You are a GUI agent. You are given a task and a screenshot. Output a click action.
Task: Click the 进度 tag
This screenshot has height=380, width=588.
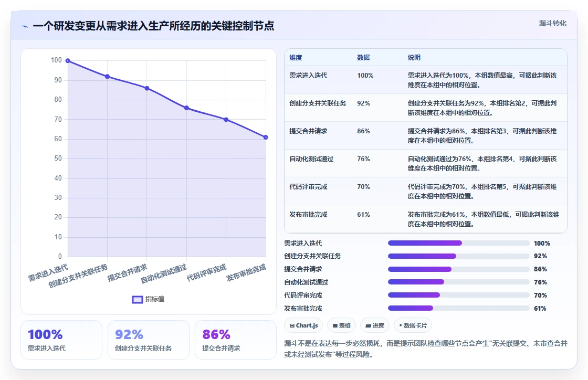click(375, 325)
